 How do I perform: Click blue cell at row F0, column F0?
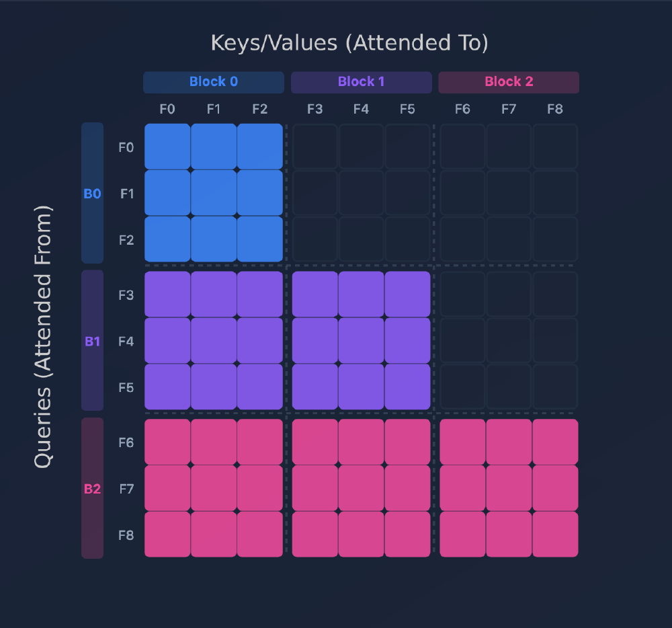(x=167, y=147)
